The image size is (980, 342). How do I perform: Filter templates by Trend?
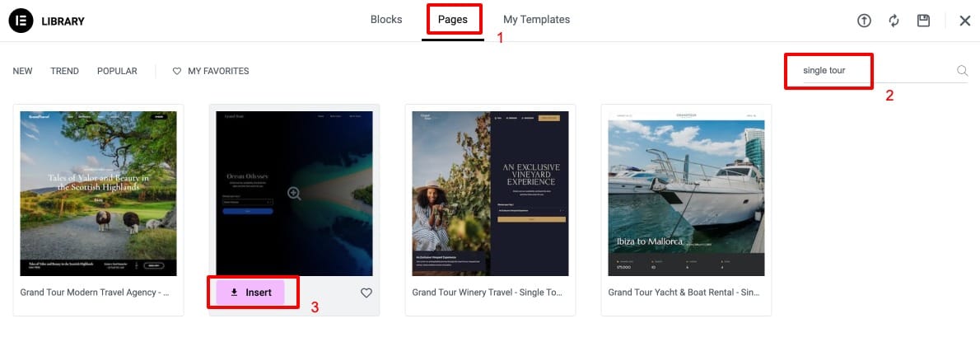click(64, 71)
